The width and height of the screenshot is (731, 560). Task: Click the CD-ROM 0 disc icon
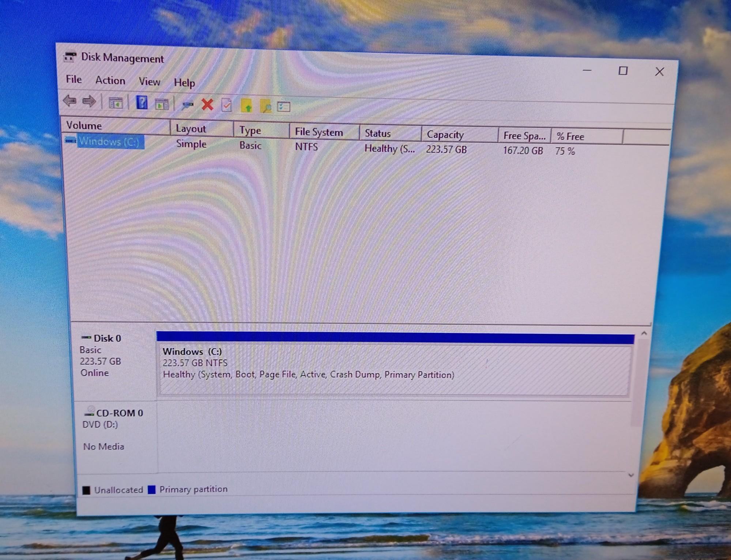(x=89, y=412)
